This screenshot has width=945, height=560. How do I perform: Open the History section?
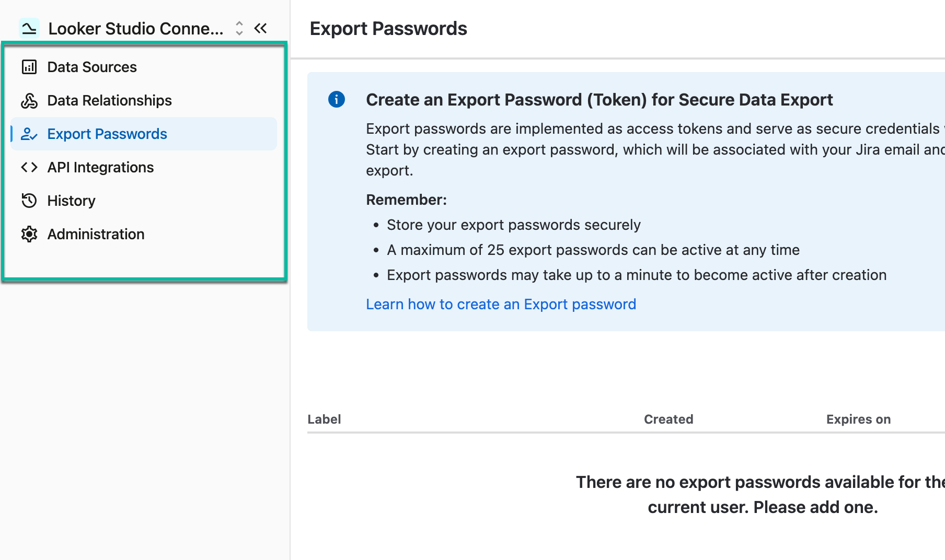[x=144, y=201]
